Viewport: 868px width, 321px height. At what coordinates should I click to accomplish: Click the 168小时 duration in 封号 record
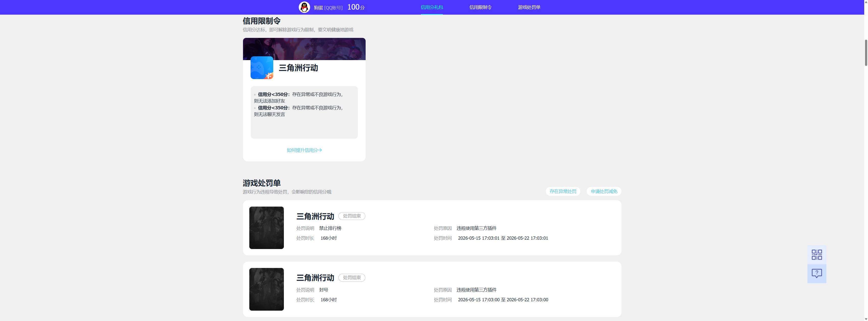[329, 300]
